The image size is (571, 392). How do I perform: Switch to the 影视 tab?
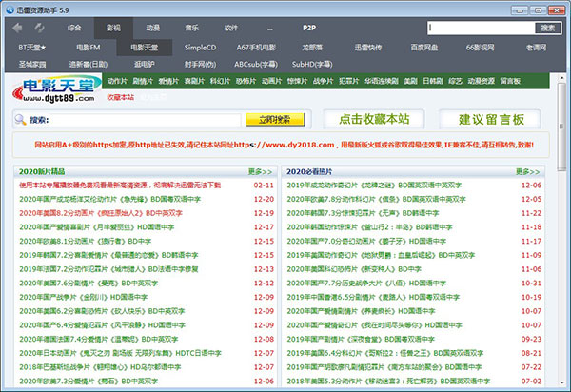(x=113, y=28)
